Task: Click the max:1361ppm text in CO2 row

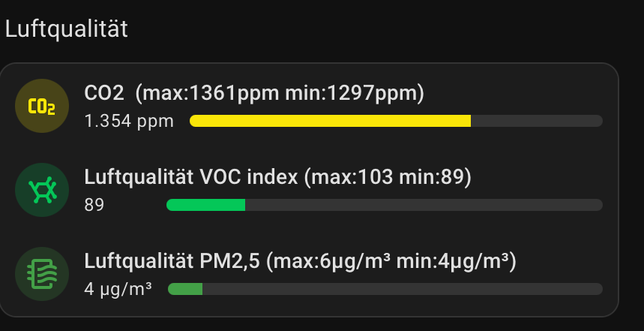Action: pos(211,94)
